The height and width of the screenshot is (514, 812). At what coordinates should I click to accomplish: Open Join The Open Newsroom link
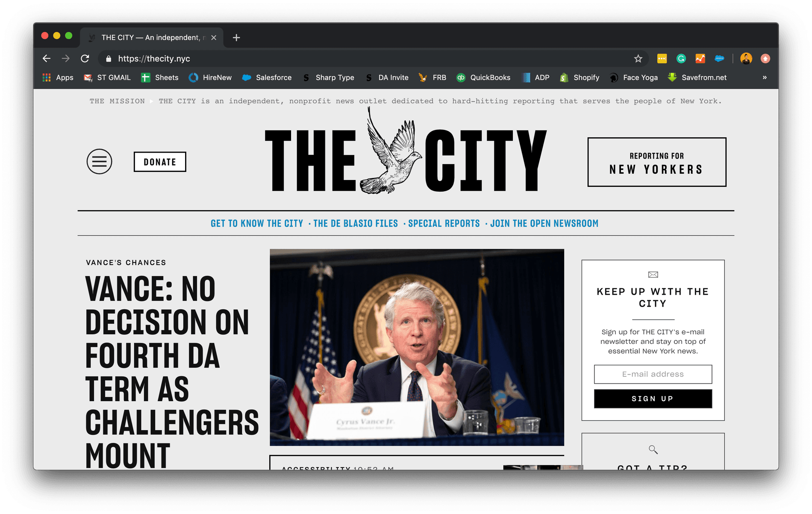click(544, 224)
